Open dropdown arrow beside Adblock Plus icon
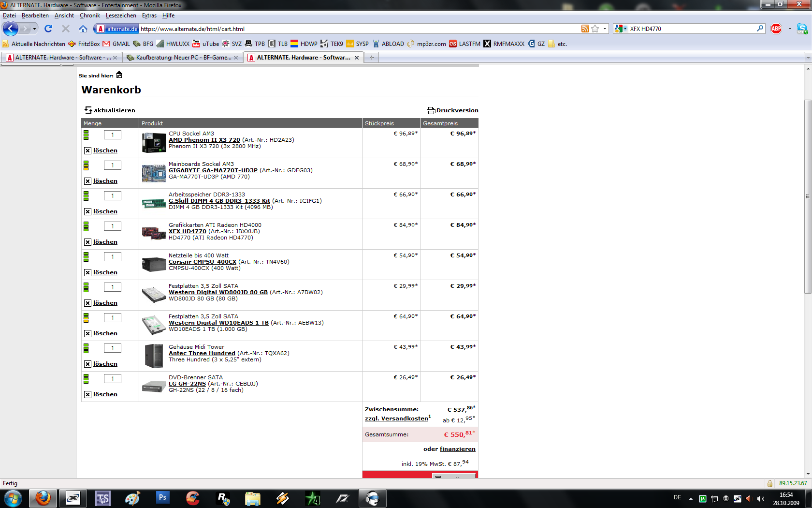This screenshot has width=812, height=508. (x=790, y=29)
